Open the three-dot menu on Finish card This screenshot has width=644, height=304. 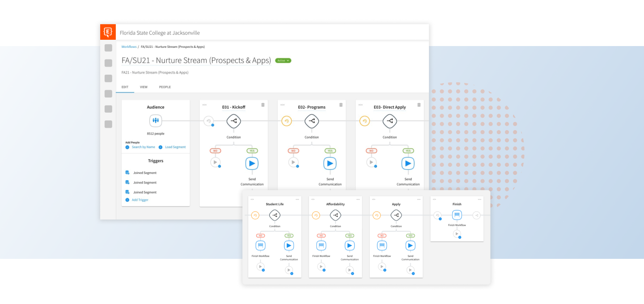click(x=480, y=199)
